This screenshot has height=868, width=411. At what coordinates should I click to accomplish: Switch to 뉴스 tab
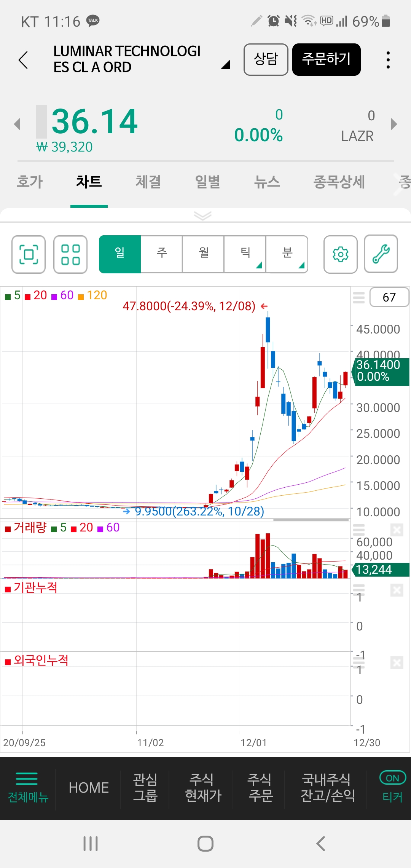coord(267,182)
